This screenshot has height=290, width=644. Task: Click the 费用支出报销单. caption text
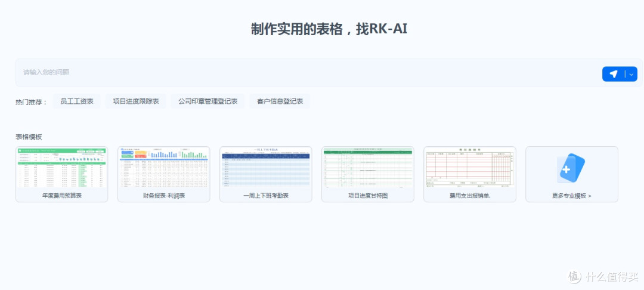[x=470, y=196]
